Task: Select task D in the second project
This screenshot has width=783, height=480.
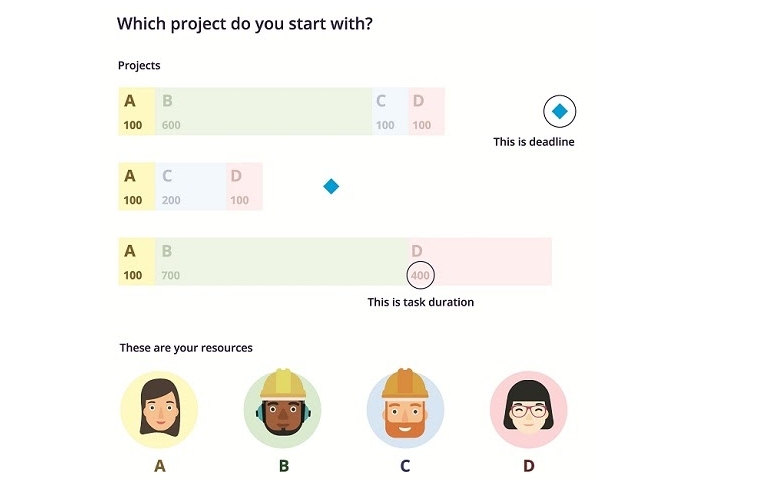Action: pyautogui.click(x=244, y=187)
